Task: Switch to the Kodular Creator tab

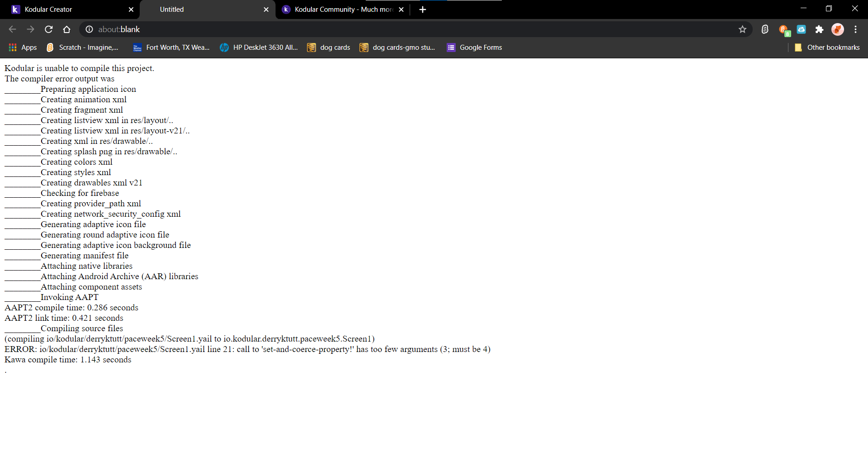Action: [68, 10]
